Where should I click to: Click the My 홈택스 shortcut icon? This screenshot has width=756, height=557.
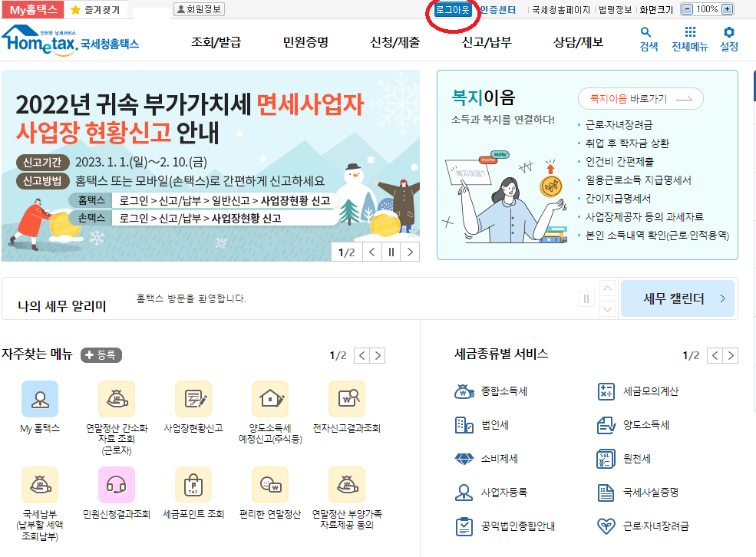coord(40,399)
